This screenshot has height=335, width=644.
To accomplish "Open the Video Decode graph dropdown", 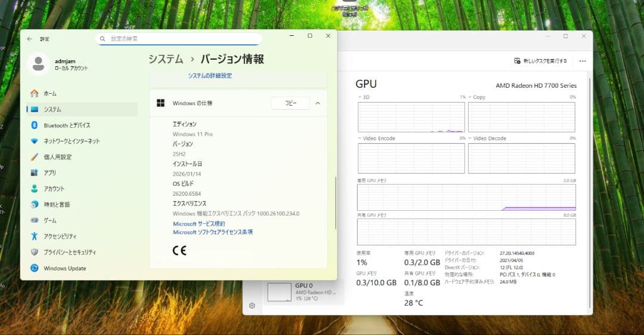I will pos(470,139).
